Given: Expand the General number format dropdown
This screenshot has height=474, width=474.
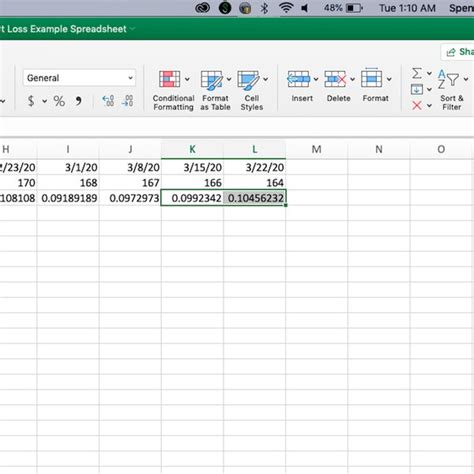Looking at the screenshot, I should click(x=130, y=78).
